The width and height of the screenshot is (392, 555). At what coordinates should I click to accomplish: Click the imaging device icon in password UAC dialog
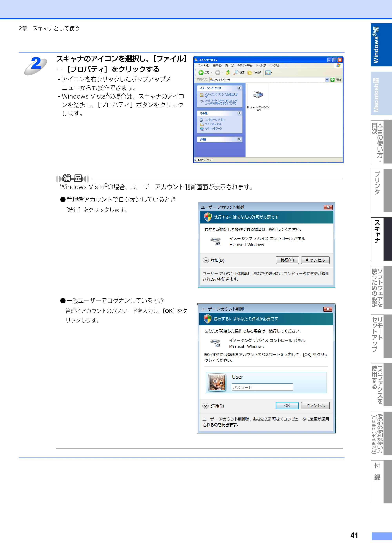[x=215, y=343]
